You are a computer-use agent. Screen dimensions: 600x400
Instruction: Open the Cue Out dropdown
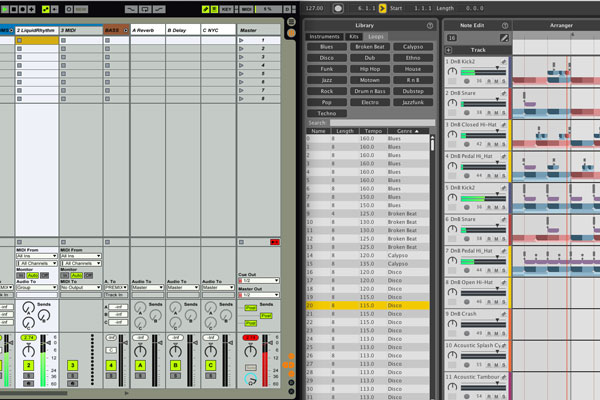point(259,281)
